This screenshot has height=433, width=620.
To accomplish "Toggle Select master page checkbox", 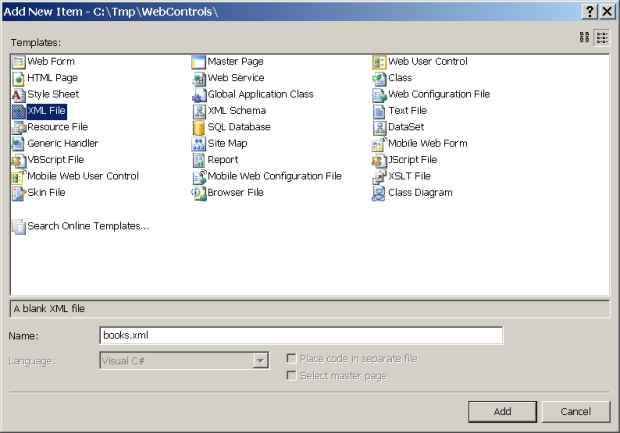I will [x=291, y=375].
